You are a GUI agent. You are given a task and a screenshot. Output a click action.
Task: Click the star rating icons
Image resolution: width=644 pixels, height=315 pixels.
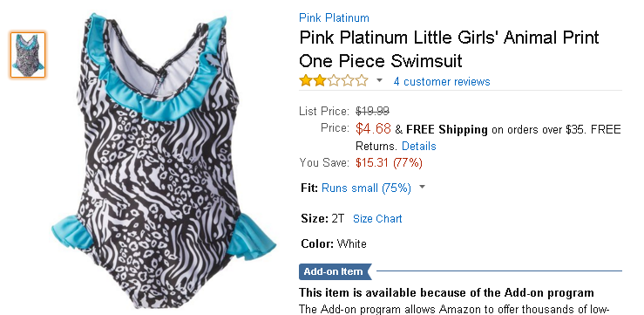click(x=334, y=80)
